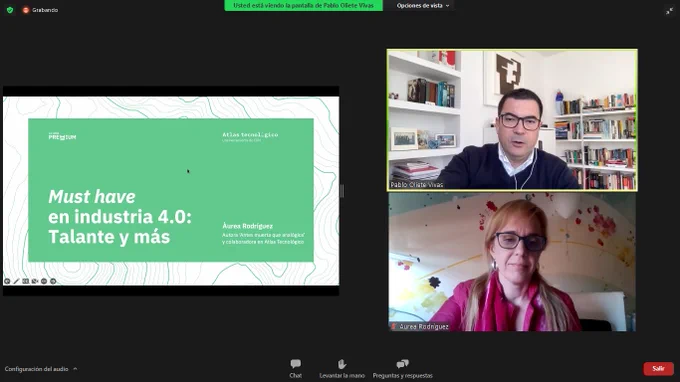This screenshot has width=680, height=382.
Task: Click 'Àurea Rodríguez' author name on slide
Action: [x=248, y=226]
